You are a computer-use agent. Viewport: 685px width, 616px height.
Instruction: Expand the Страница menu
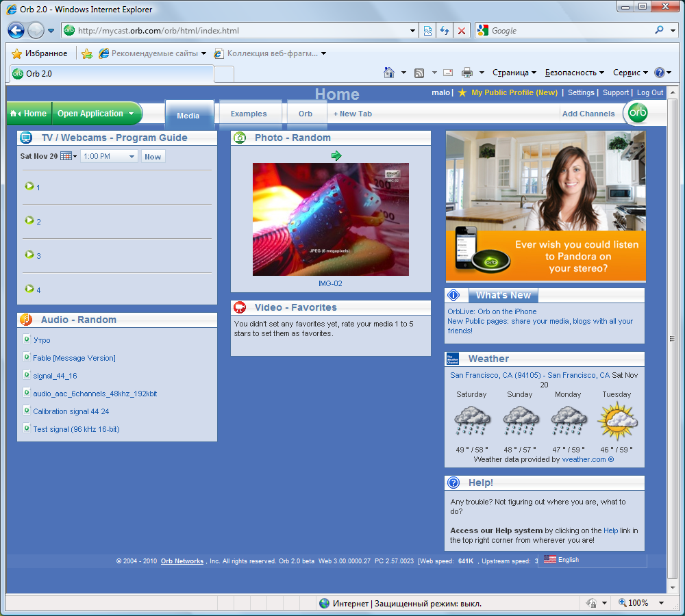click(514, 73)
